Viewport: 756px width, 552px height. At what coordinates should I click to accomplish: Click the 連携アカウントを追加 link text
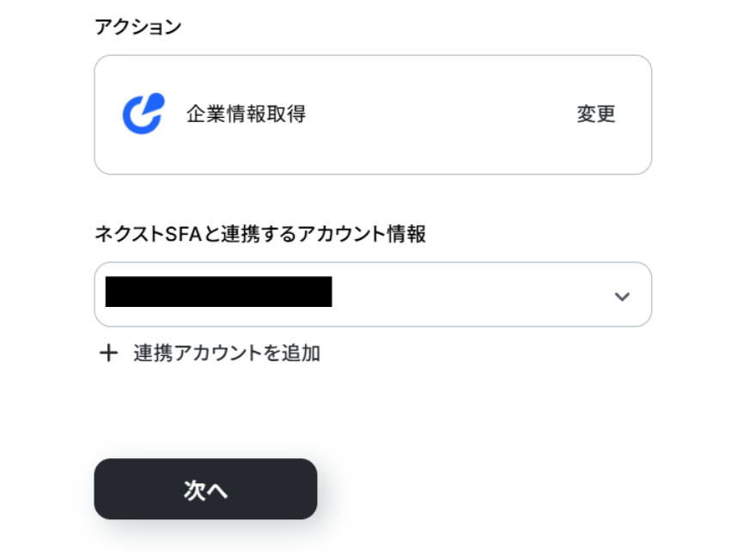(x=227, y=353)
